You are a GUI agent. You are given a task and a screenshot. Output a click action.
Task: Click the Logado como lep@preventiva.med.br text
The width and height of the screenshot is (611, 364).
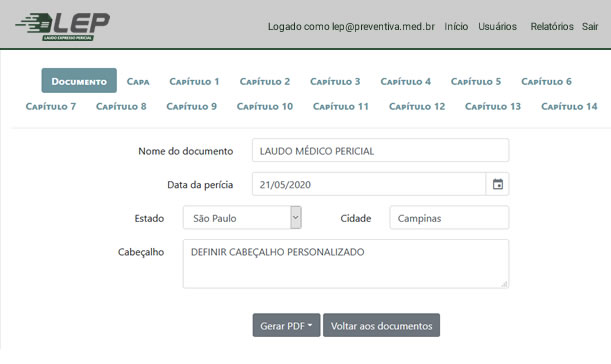[351, 27]
